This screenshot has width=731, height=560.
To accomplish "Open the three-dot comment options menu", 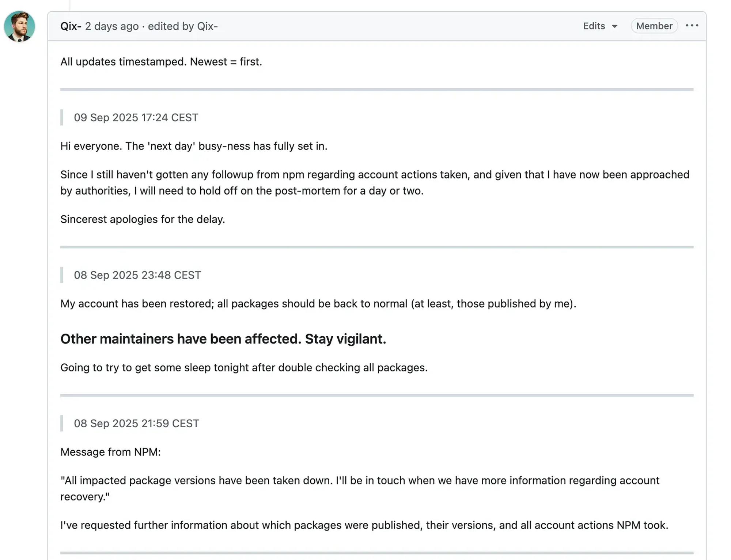I will point(692,26).
